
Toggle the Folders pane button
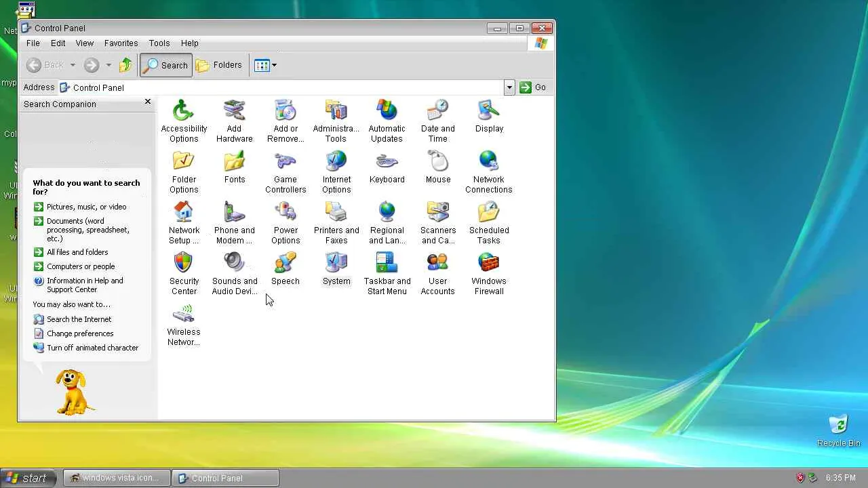218,65
